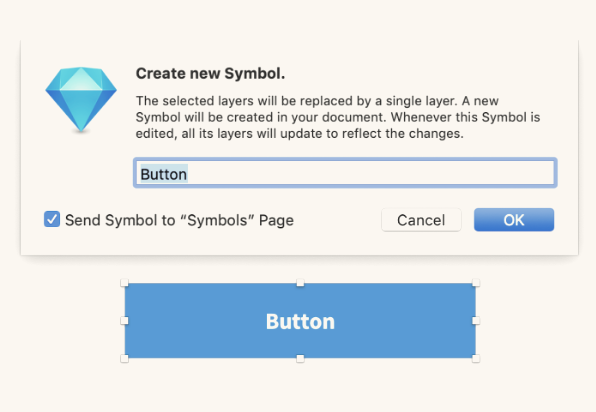Click the top-left selection handle of the Button layer

click(124, 282)
